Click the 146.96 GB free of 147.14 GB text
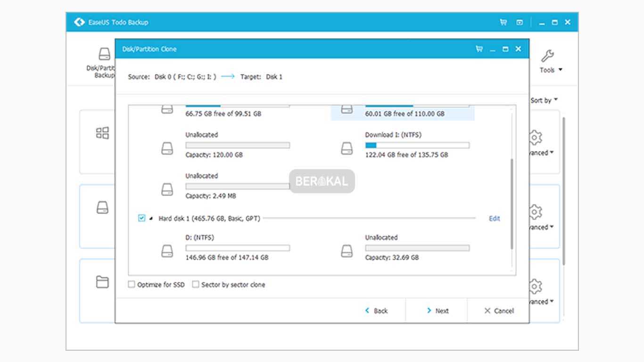 pos(227,257)
